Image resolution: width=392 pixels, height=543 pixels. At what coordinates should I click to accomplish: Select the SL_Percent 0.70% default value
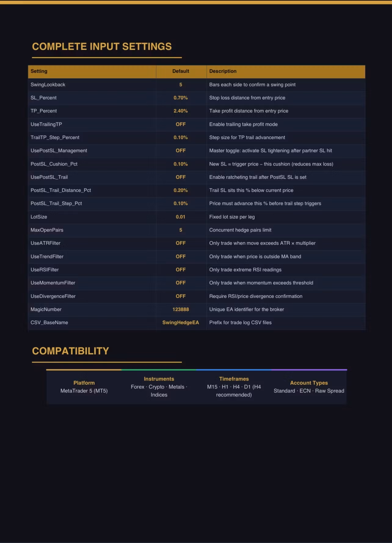(x=181, y=98)
